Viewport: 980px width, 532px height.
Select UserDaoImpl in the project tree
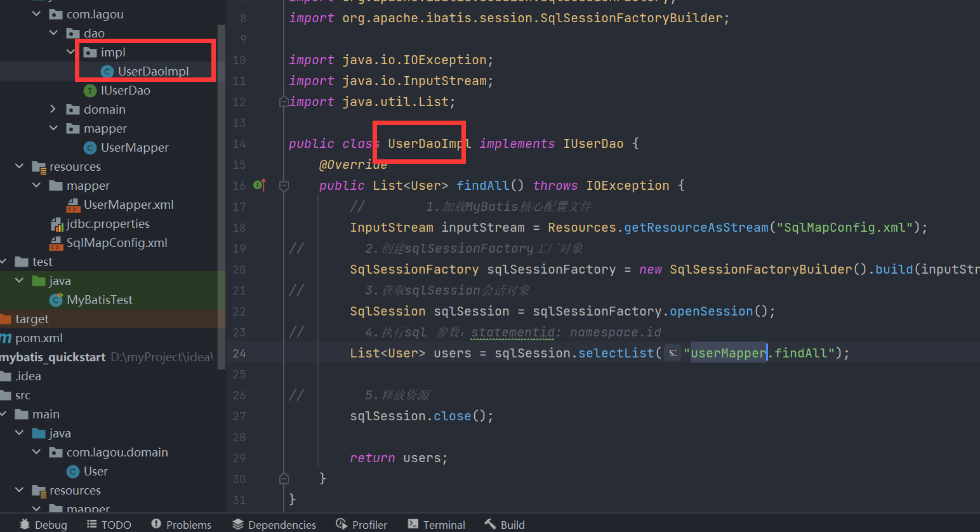(x=154, y=72)
